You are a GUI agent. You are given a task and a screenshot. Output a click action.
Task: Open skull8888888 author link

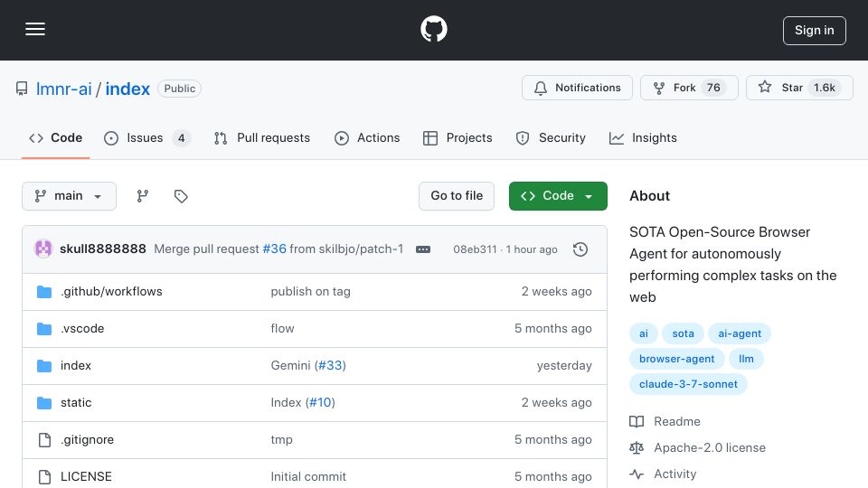coord(103,249)
